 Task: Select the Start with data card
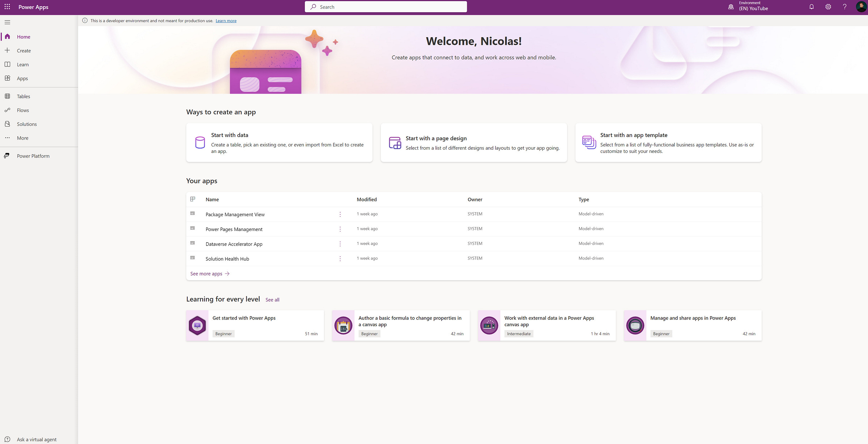click(279, 142)
